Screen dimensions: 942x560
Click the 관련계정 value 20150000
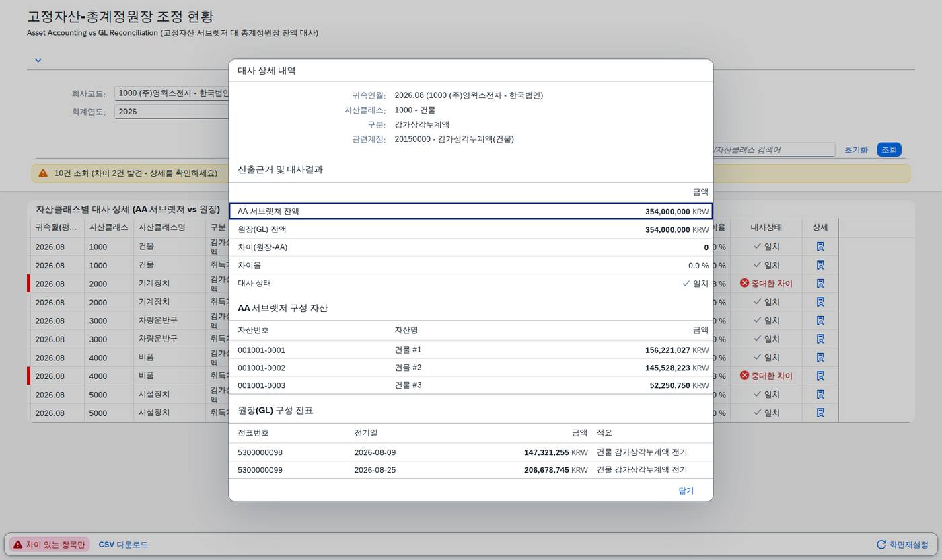point(454,139)
